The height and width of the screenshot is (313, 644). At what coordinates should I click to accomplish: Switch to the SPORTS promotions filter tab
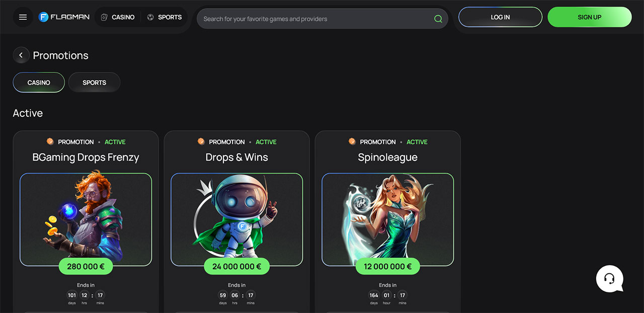[94, 83]
